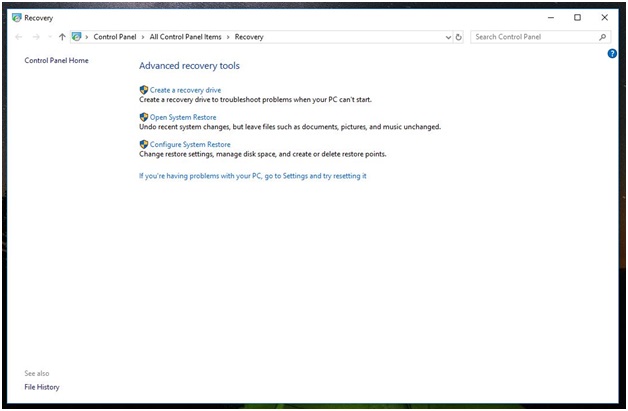Expand chevron before Control Panel breadcrumb
The image size is (628, 411).
click(x=87, y=37)
